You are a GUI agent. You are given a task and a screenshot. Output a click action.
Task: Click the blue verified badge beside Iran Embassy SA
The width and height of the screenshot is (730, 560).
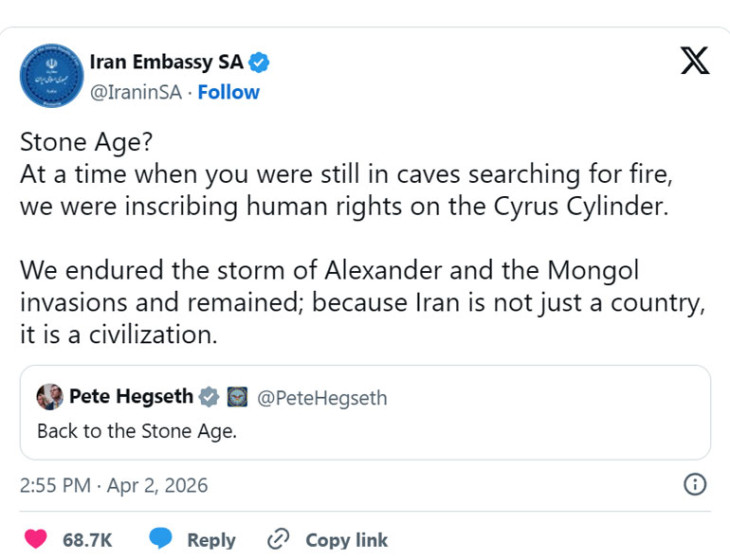(259, 63)
